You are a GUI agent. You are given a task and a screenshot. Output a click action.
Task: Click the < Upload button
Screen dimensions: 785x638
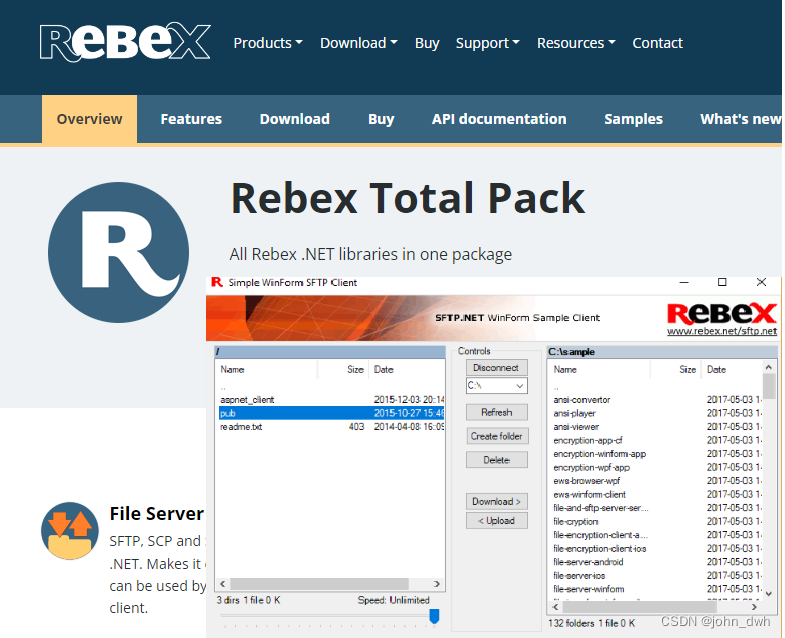point(496,520)
